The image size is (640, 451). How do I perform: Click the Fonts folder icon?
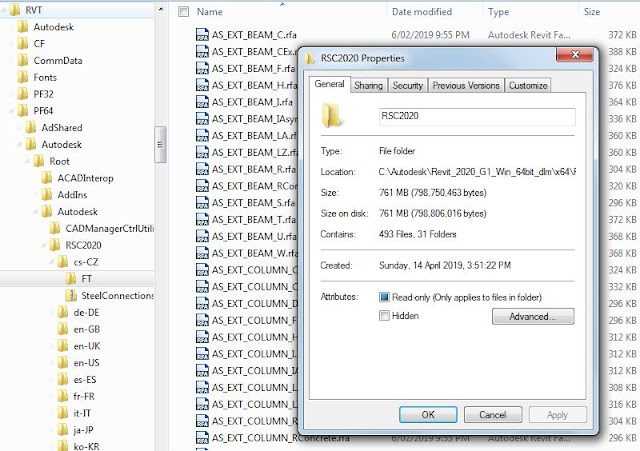(23, 77)
